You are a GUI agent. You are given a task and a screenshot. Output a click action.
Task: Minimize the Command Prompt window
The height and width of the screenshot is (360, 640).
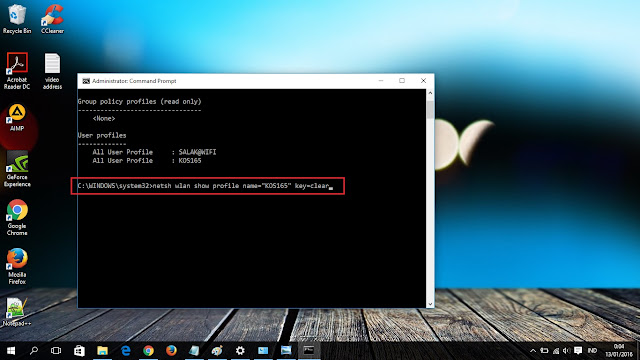381,81
